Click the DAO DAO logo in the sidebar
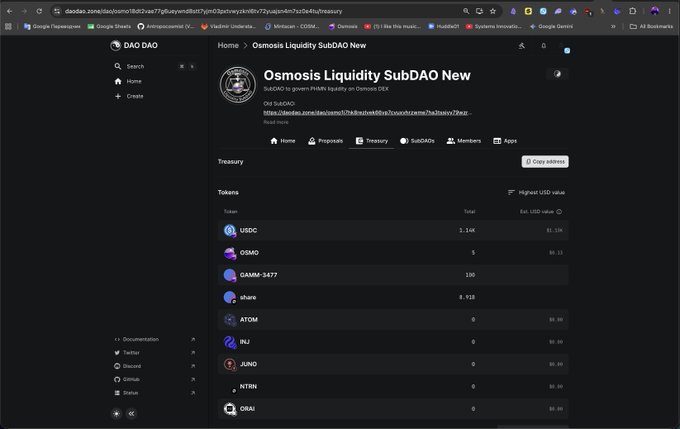 point(134,45)
